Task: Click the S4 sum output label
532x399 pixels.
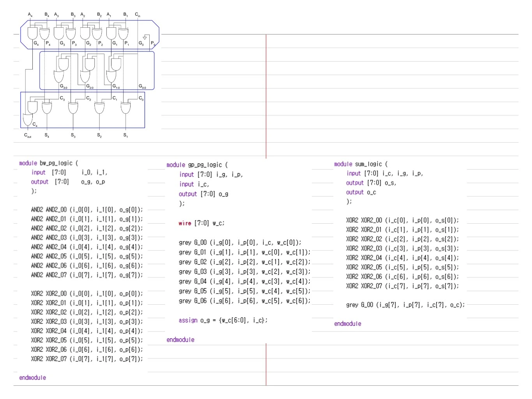Action: click(47, 135)
